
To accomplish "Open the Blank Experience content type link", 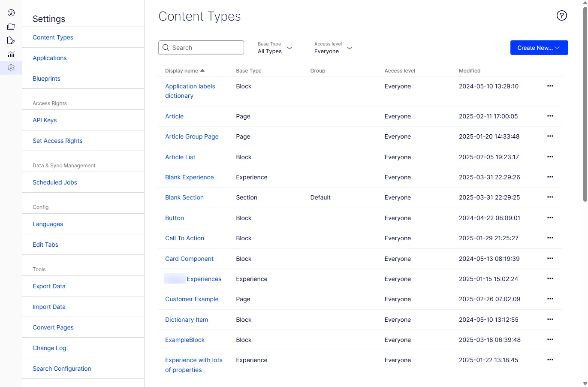I will point(190,177).
